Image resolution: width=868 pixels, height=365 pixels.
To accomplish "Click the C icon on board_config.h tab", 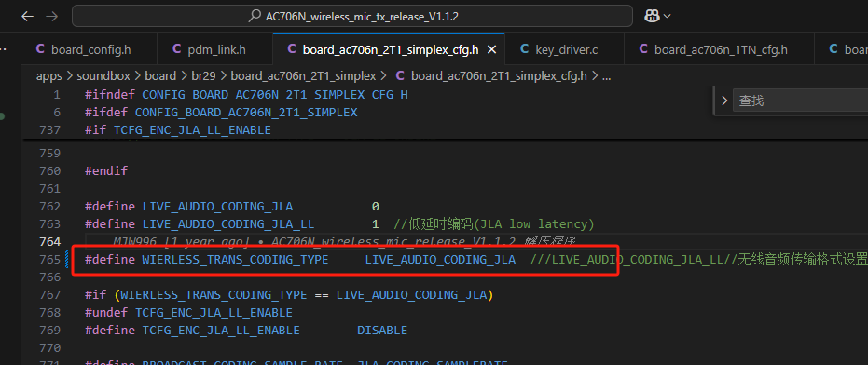I will 40,49.
